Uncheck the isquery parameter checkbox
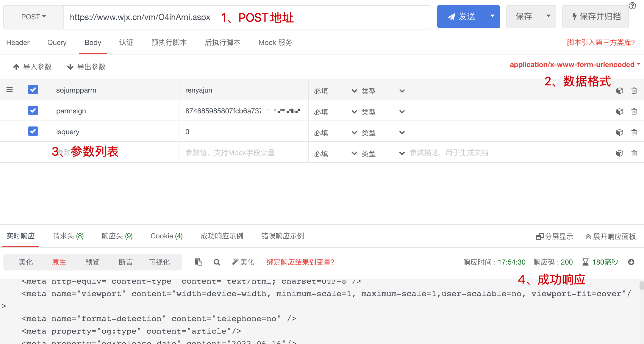This screenshot has width=644, height=344. (x=33, y=131)
